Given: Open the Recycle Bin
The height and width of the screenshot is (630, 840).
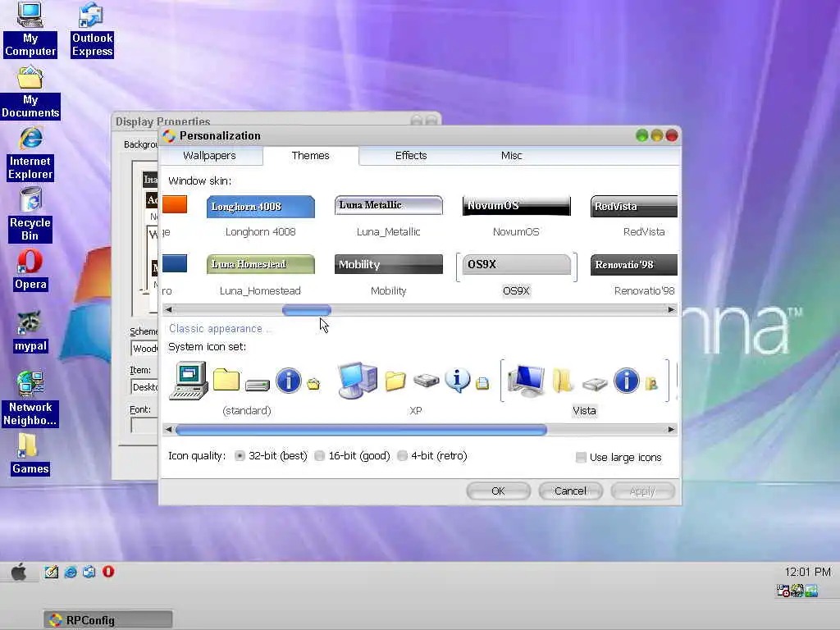Looking at the screenshot, I should pos(30,216).
